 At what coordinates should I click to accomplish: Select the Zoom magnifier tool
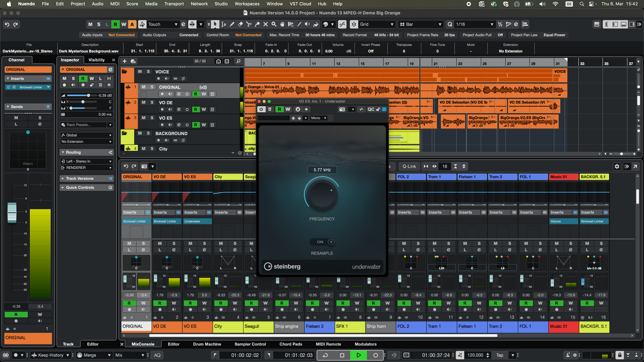click(x=274, y=24)
